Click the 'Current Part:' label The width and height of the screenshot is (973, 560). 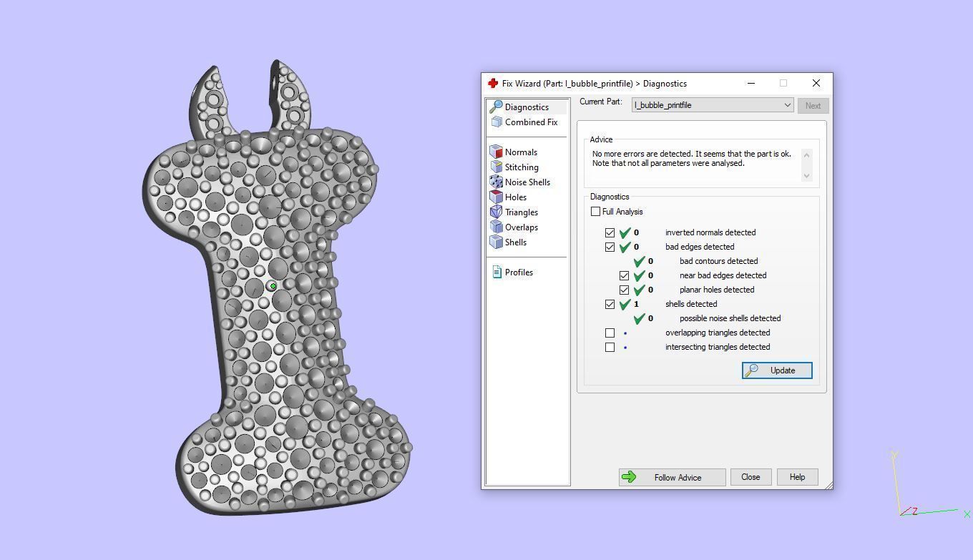click(x=600, y=102)
